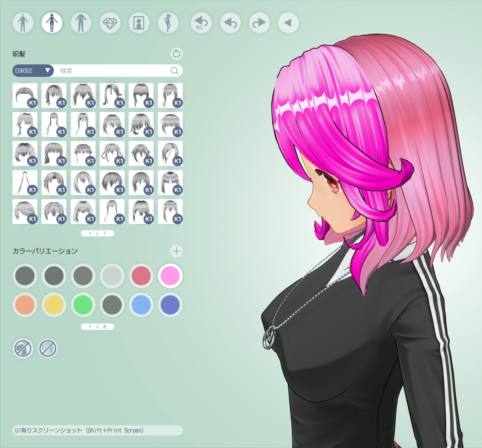Reset the 前髪 selection with circular arrow
482x448 pixels.
point(176,54)
